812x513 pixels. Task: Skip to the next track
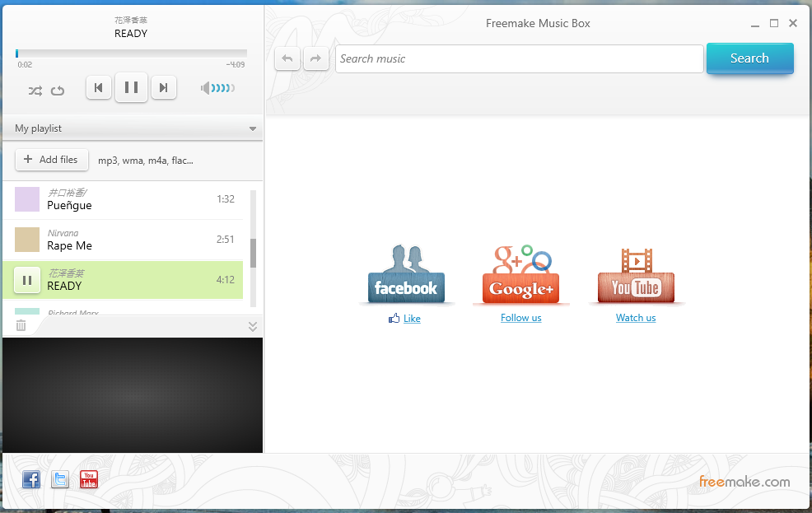(x=164, y=87)
